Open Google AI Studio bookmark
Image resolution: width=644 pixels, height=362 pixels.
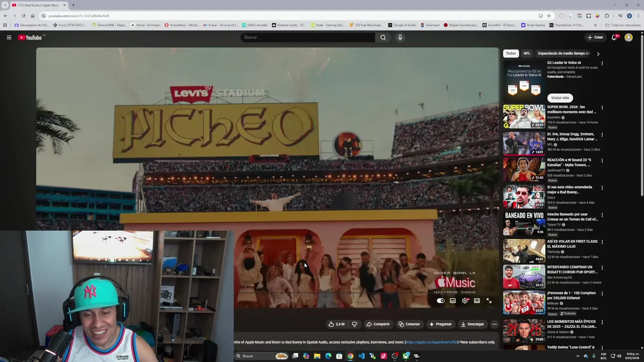pos(403,25)
